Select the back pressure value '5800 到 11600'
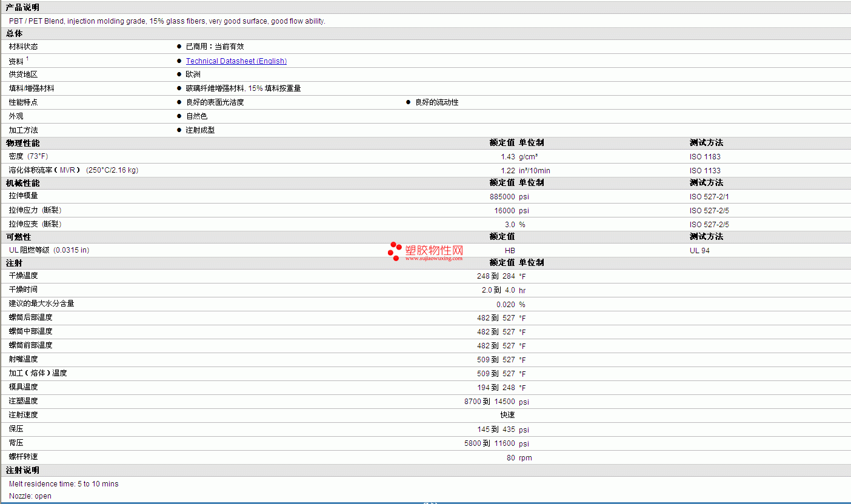This screenshot has height=504, width=851. [x=490, y=443]
